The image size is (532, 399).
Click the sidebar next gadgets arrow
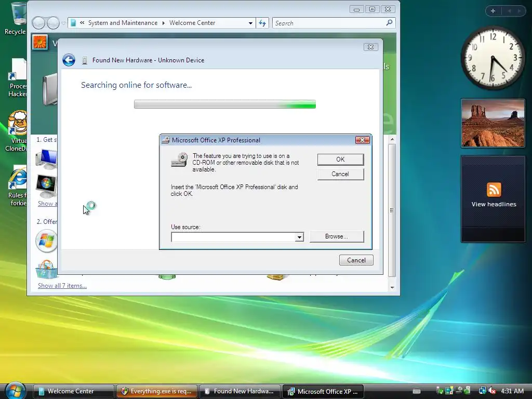point(519,11)
